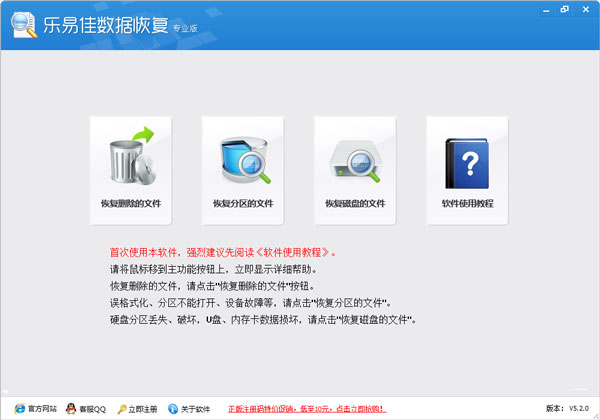Click the blue question-mark tutorial book icon

tap(467, 159)
